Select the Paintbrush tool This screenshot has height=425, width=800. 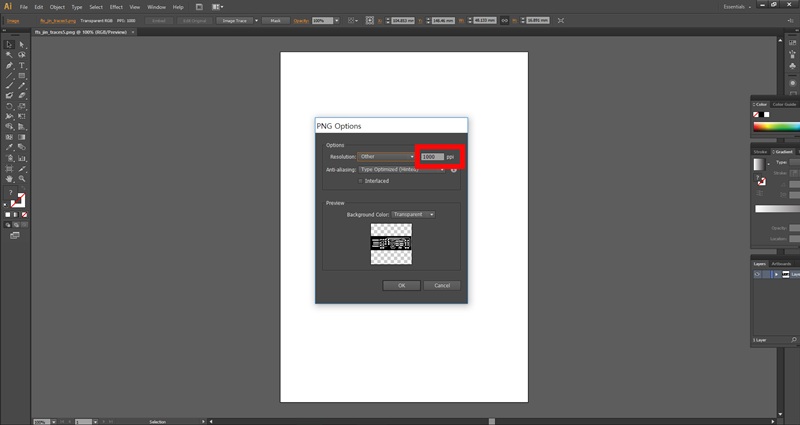pyautogui.click(x=9, y=86)
